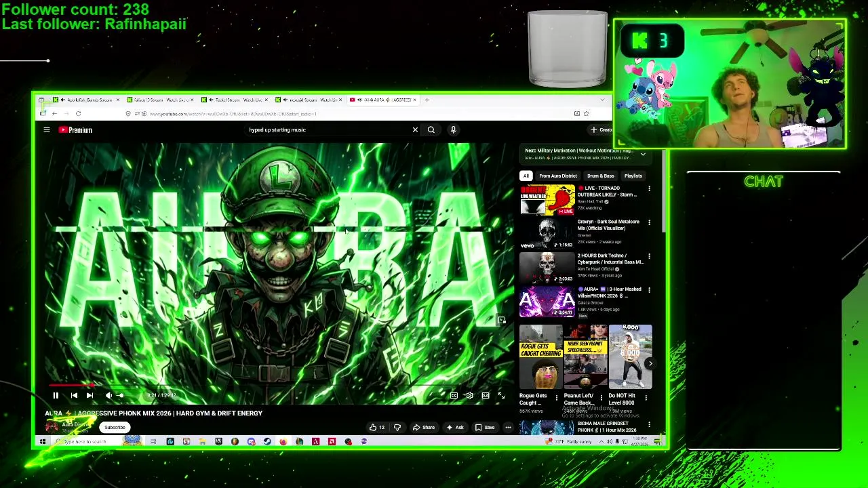The width and height of the screenshot is (868, 488).
Task: Pause the YouTube video
Action: click(x=56, y=396)
